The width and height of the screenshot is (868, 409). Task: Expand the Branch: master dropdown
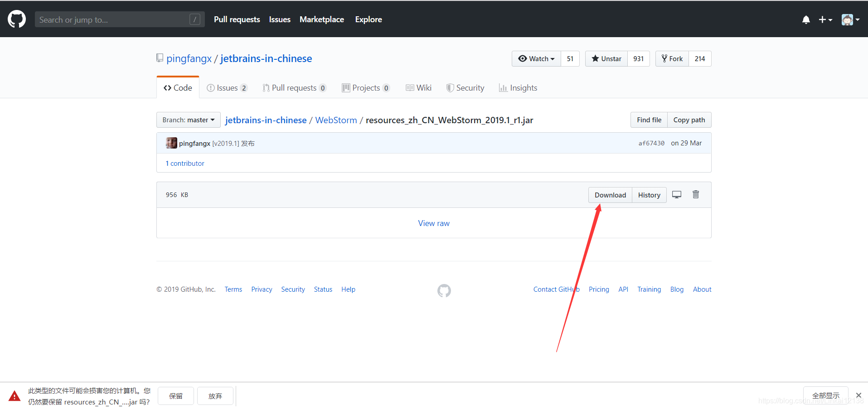(189, 120)
